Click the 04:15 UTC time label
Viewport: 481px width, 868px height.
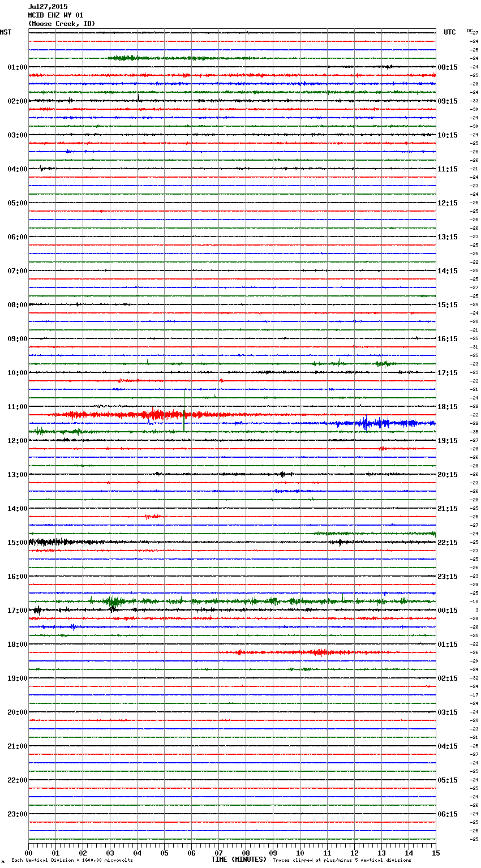click(448, 746)
